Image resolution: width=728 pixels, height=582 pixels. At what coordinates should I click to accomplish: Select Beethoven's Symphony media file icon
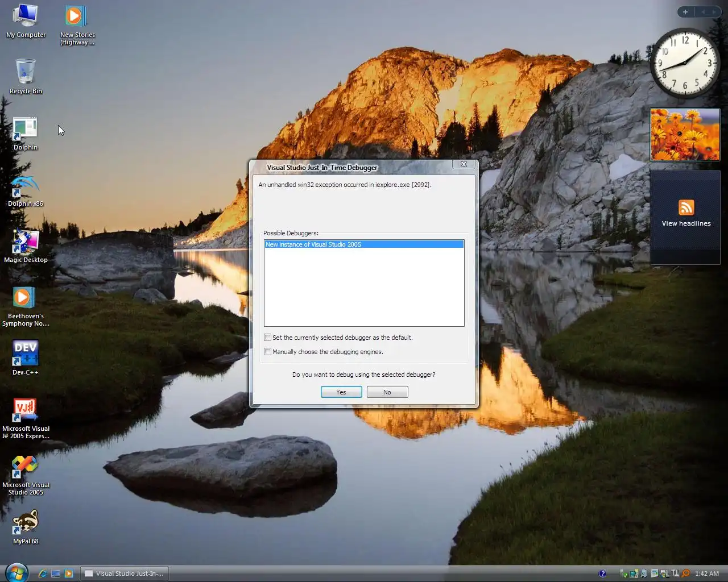point(26,307)
